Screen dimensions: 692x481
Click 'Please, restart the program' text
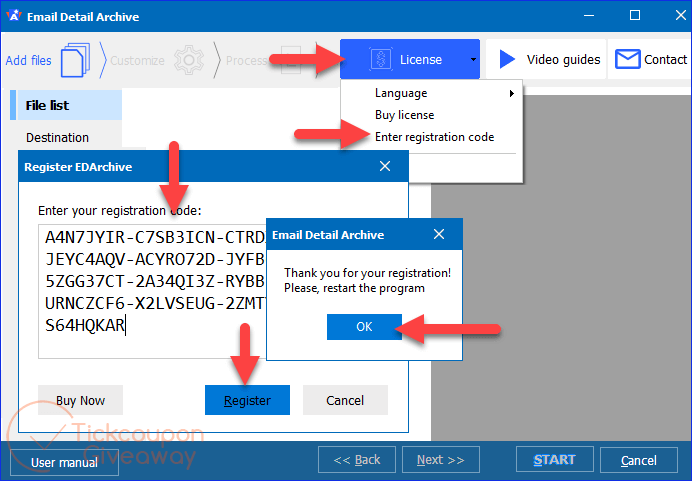(354, 288)
